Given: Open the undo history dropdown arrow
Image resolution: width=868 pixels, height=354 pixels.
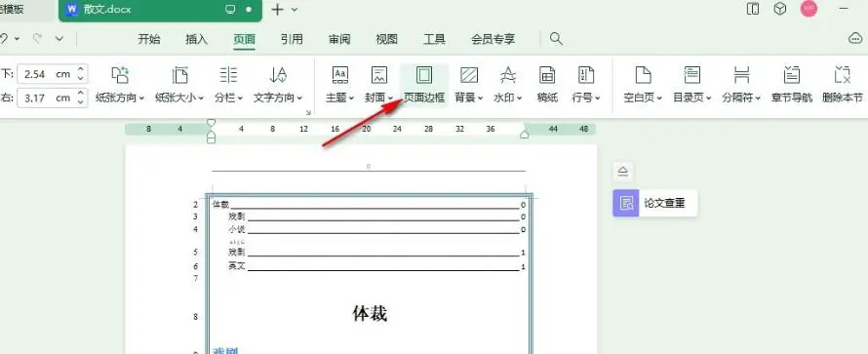Looking at the screenshot, I should pyautogui.click(x=17, y=39).
